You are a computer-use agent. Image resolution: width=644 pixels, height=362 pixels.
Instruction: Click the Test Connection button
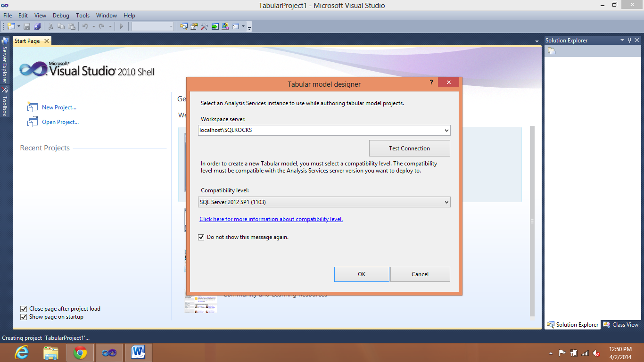(409, 148)
